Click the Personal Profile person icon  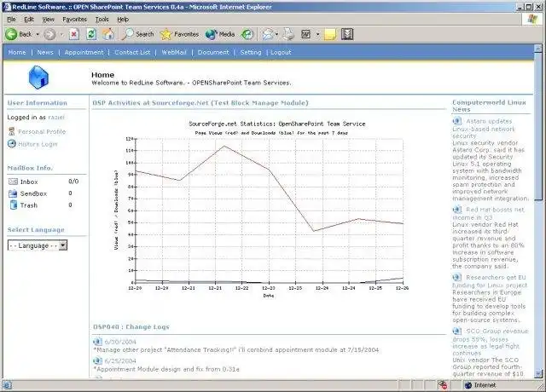(11, 131)
